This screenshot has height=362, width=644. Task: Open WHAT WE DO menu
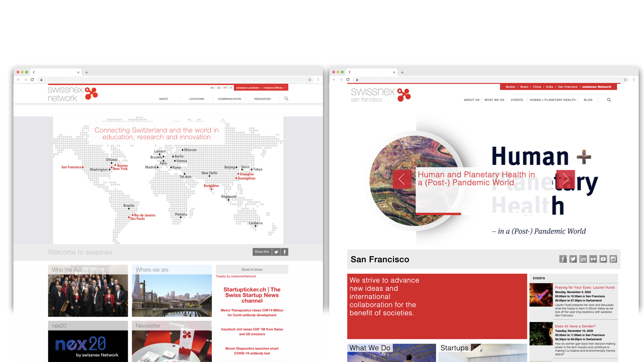pos(494,100)
